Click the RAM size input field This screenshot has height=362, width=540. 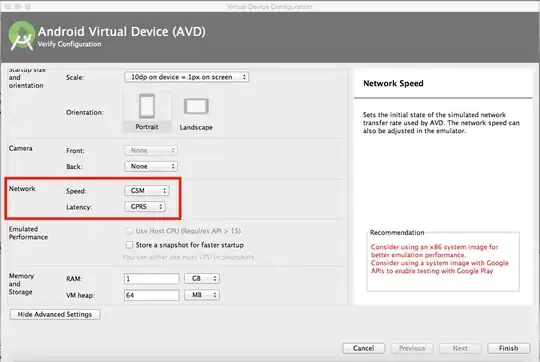(152, 278)
